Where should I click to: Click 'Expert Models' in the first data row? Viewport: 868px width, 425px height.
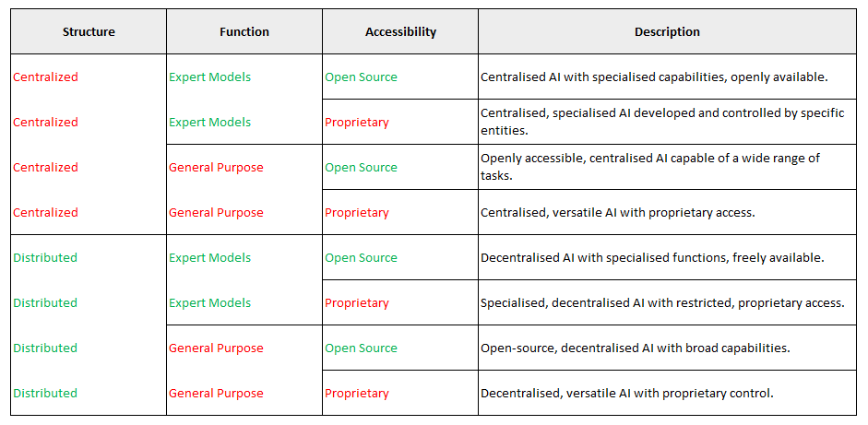(x=209, y=77)
